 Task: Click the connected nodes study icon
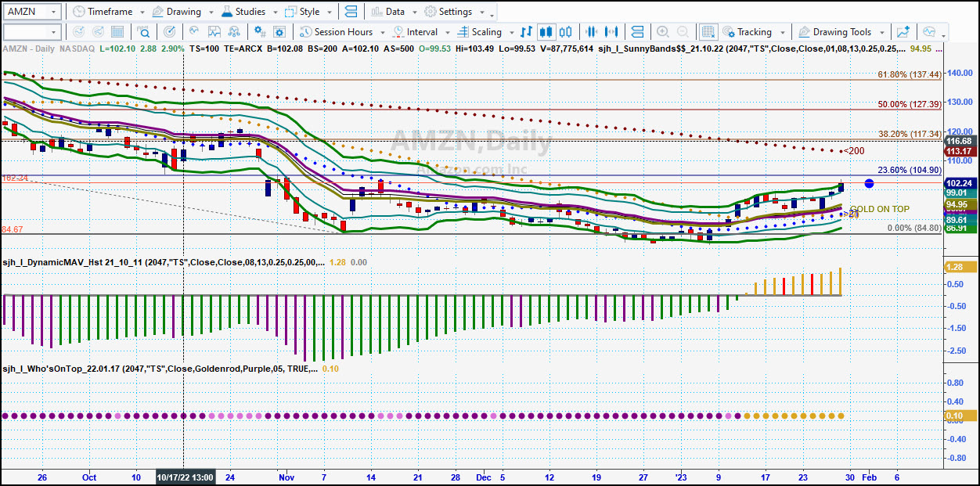tap(236, 32)
